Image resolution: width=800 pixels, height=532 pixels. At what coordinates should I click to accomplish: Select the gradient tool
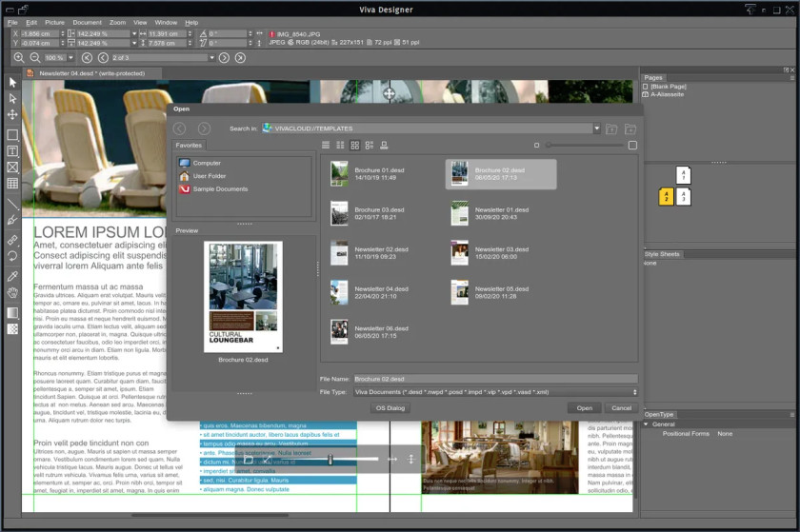pos(12,313)
